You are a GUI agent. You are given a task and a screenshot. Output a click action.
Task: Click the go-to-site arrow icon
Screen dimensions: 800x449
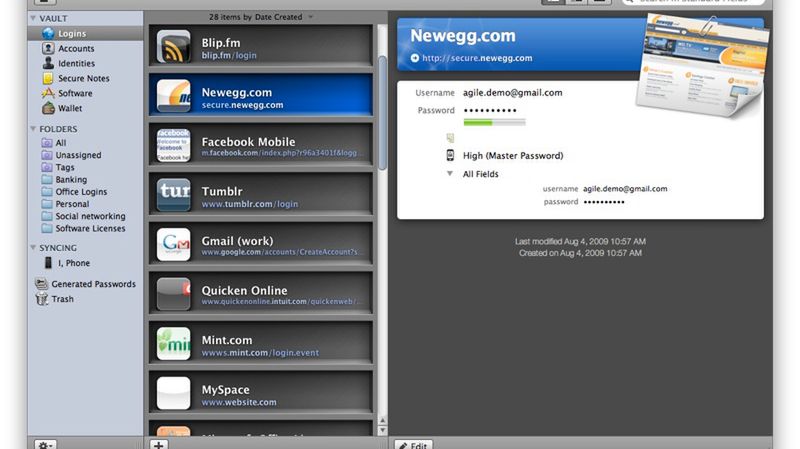click(x=415, y=58)
